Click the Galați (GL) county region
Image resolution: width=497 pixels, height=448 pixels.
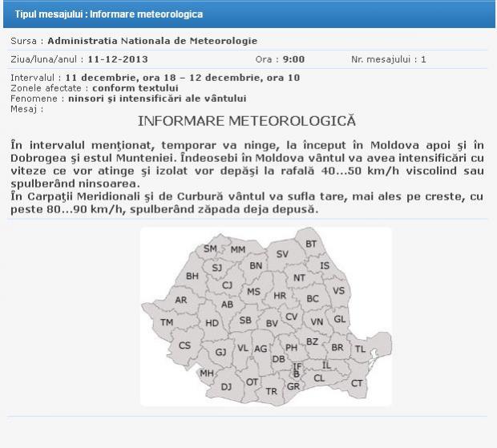[x=339, y=319]
